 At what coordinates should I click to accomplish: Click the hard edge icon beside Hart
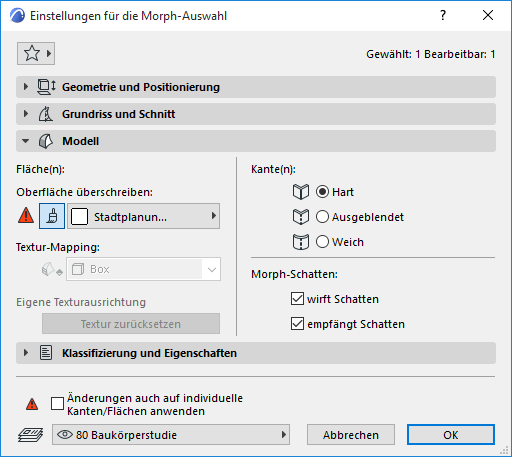pos(301,192)
